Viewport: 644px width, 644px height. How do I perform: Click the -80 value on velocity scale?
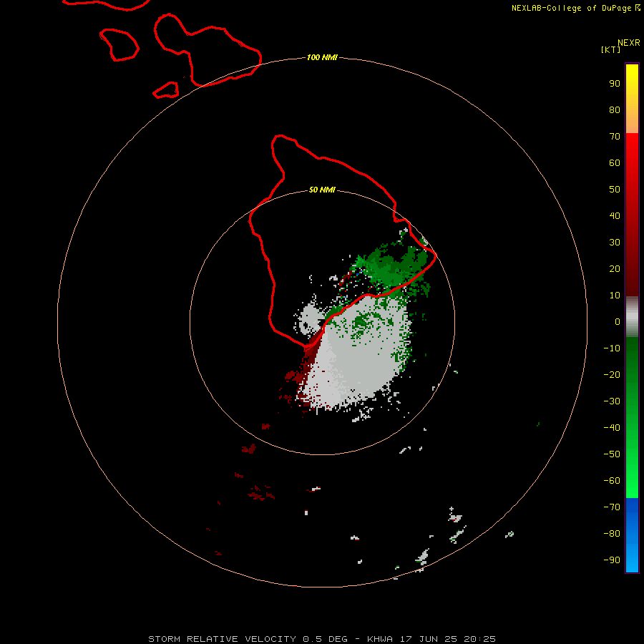coord(612,534)
